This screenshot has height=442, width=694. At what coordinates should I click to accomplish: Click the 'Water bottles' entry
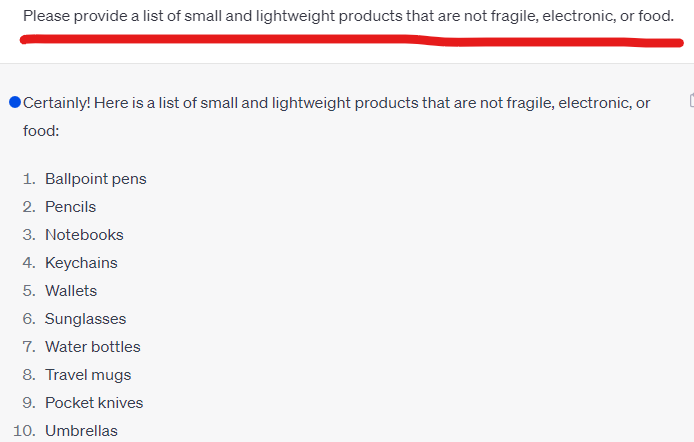[x=92, y=347]
